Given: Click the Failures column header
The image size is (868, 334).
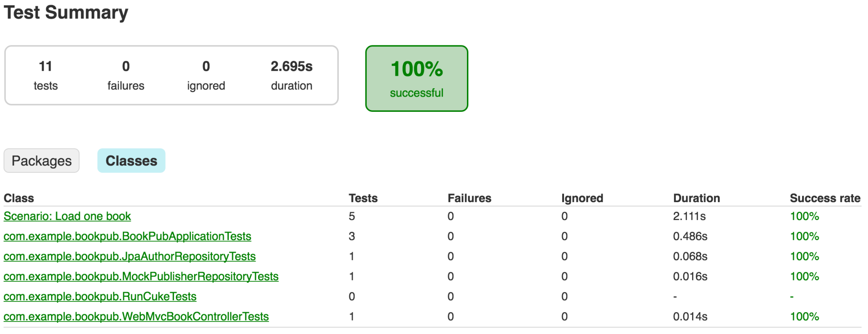Looking at the screenshot, I should tap(470, 198).
